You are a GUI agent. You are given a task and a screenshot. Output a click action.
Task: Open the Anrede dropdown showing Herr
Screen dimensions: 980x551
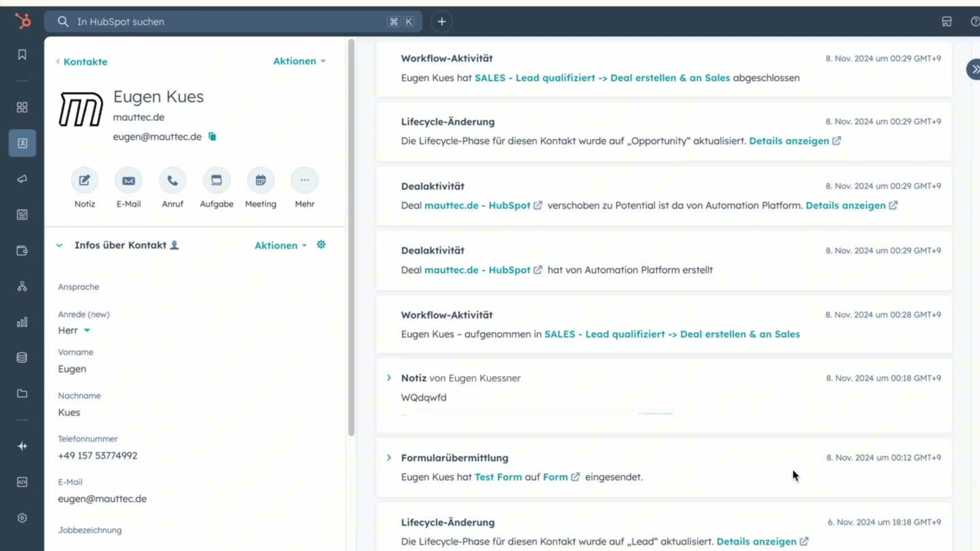(x=73, y=330)
